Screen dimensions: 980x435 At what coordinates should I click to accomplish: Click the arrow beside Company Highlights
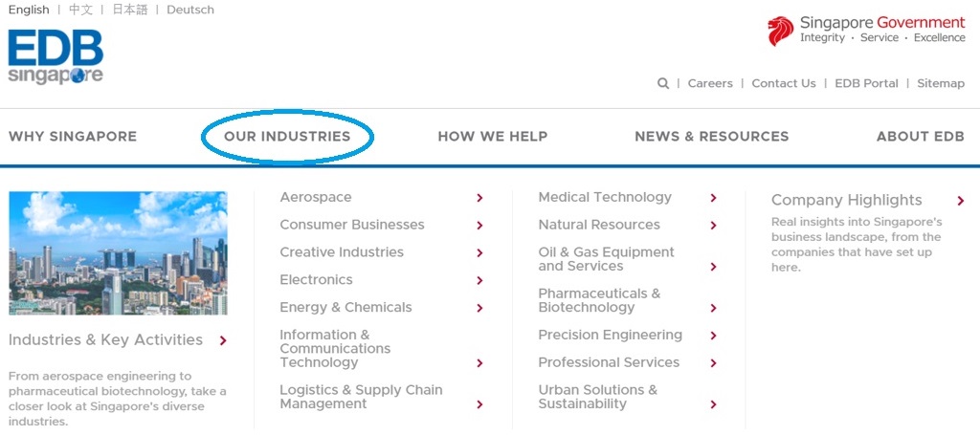[x=960, y=201]
